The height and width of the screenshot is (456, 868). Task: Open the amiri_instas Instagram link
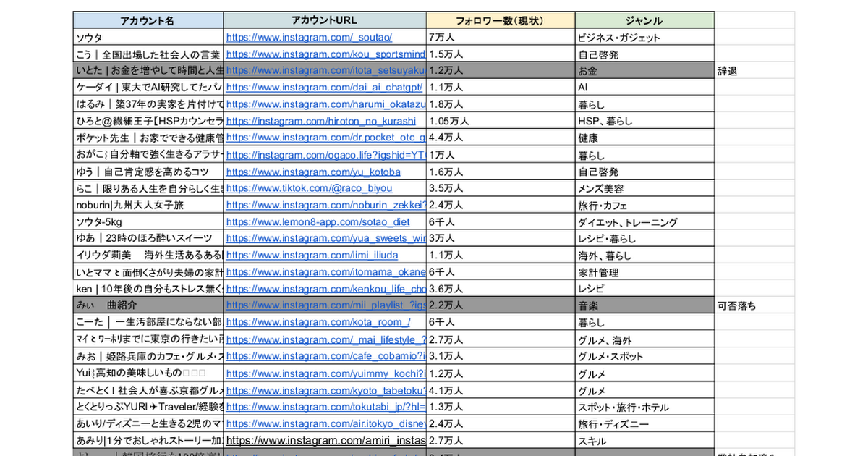(x=326, y=440)
